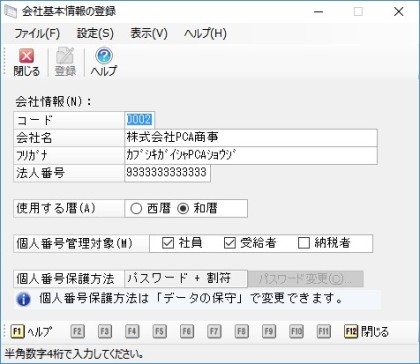This screenshot has height=364, width=420.
Task: Click the パスワード + 割符 protection method field
Action: [x=186, y=279]
